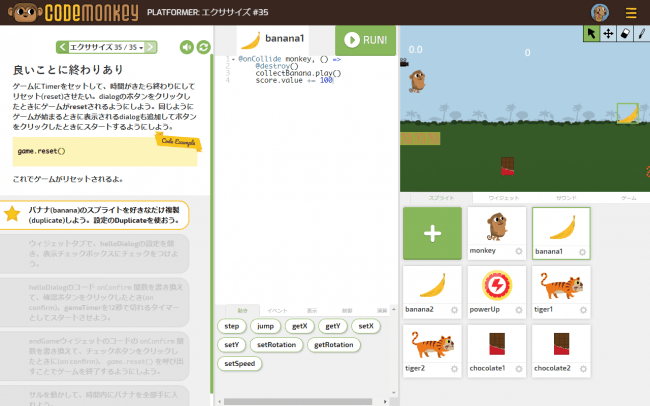The height and width of the screenshot is (406, 650).
Task: Select the move tool with four arrows
Action: pyautogui.click(x=609, y=33)
